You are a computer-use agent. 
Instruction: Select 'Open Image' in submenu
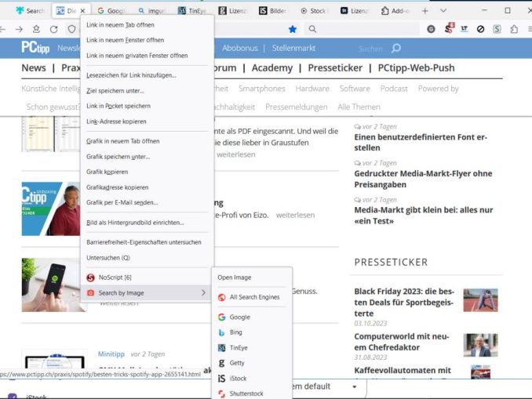pyautogui.click(x=251, y=277)
